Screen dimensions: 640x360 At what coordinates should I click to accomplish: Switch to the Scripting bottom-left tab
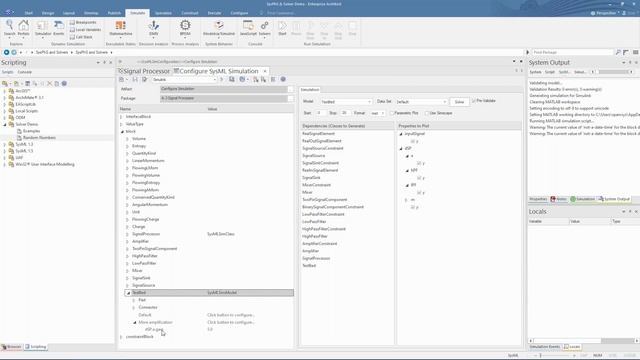[36, 347]
